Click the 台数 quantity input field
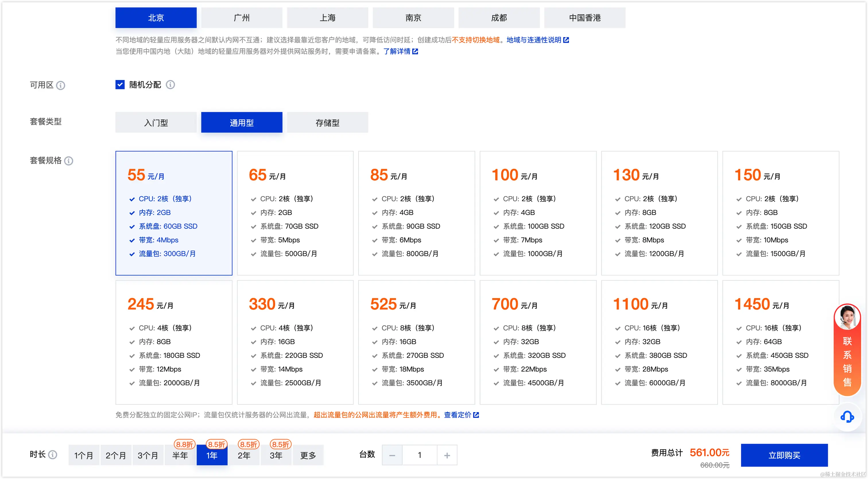Screen dimensions: 868x479 click(420, 455)
